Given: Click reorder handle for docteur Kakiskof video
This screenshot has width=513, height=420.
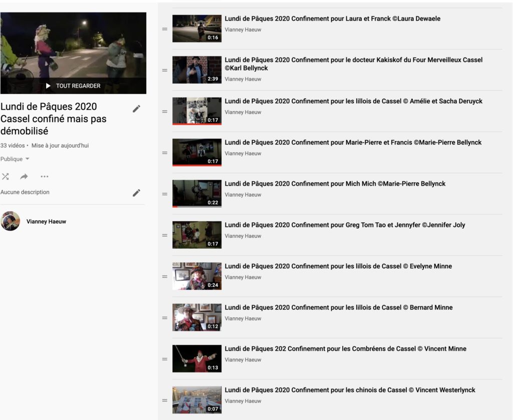Looking at the screenshot, I should tap(165, 70).
